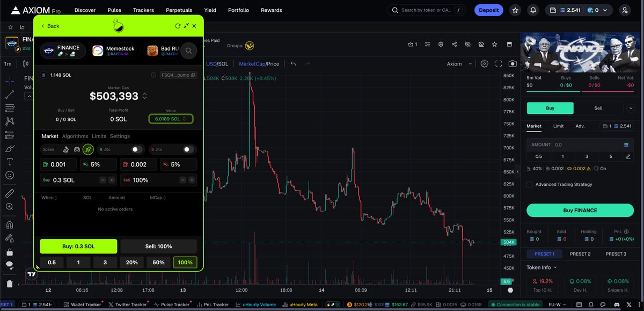This screenshot has height=311, width=644.
Task: Share the token via share icon
Action: click(455, 44)
